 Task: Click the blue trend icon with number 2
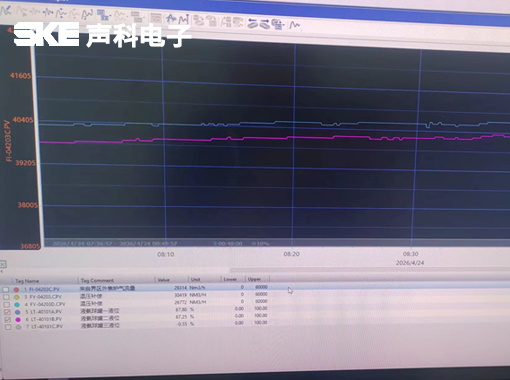pyautogui.click(x=87, y=15)
